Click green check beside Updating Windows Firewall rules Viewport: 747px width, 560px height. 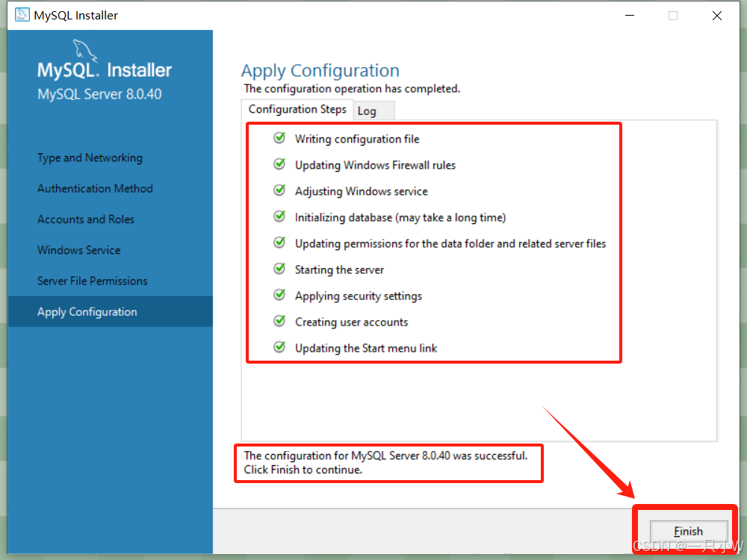(279, 164)
